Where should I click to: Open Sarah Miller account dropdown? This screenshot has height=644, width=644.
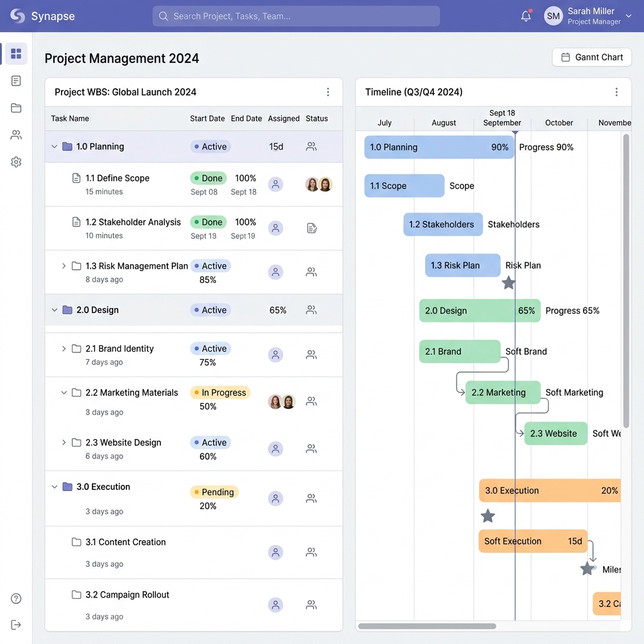pyautogui.click(x=628, y=16)
